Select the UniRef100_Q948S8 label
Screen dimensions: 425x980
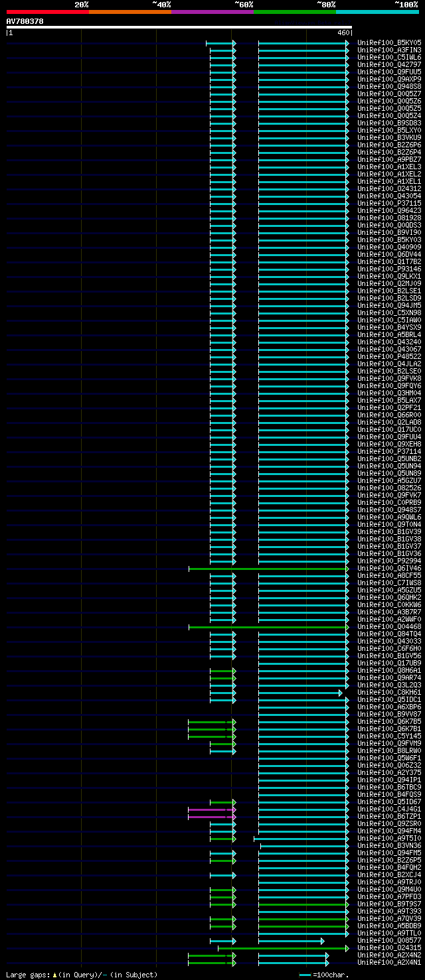(x=389, y=86)
